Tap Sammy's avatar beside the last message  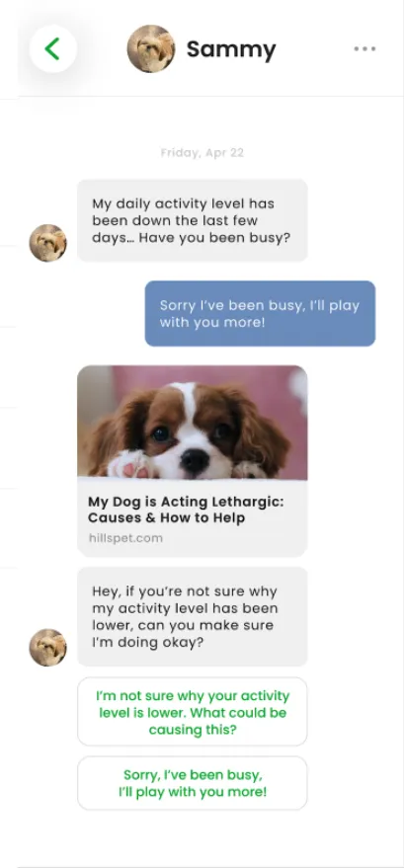(x=48, y=647)
